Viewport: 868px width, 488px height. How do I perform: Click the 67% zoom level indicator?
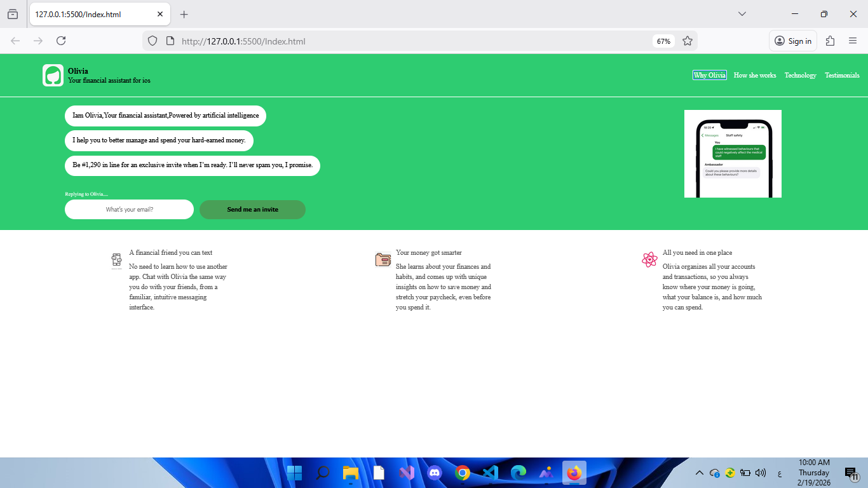coord(663,41)
